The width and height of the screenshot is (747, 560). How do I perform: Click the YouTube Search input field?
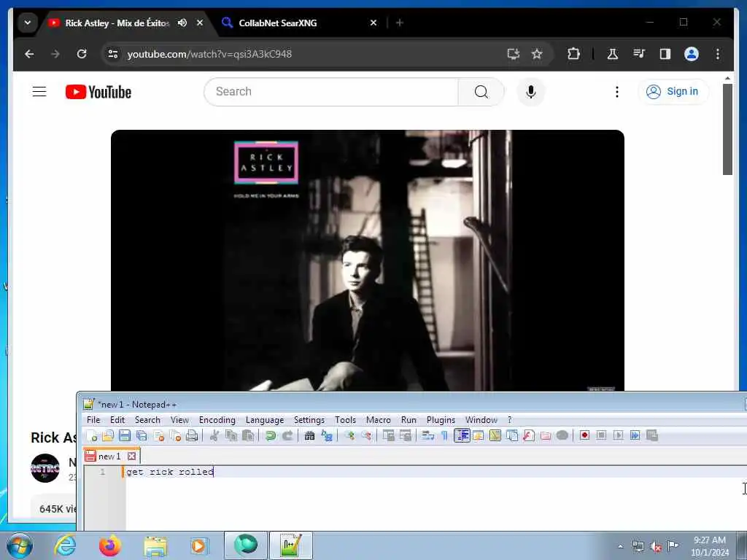[x=331, y=91]
